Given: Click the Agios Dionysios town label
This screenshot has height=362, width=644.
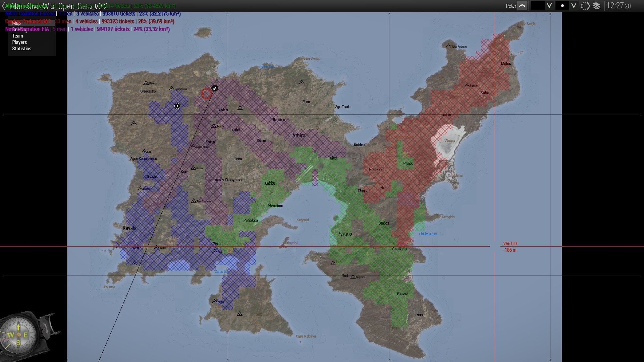Looking at the screenshot, I should point(228,180).
